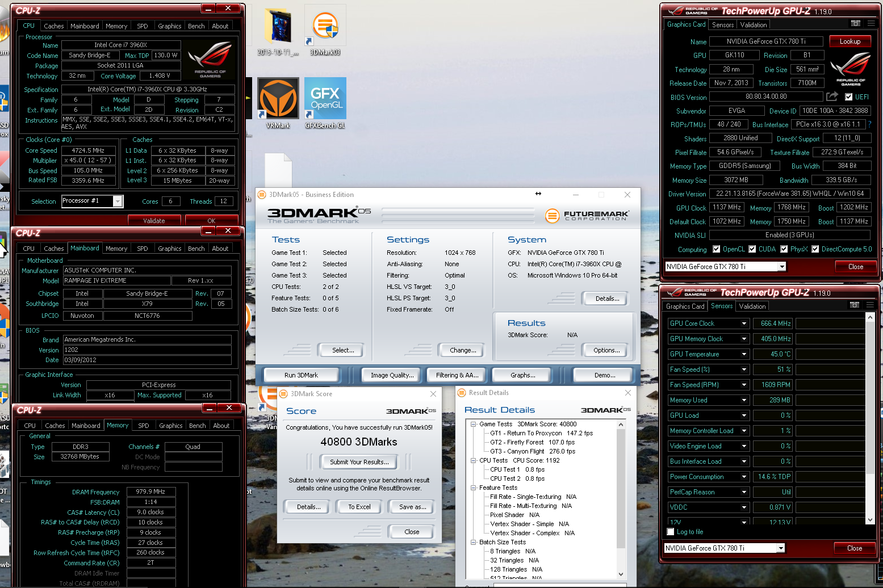Image resolution: width=883 pixels, height=588 pixels.
Task: Launch GFXBench GL desktop shortcut
Action: (x=325, y=103)
